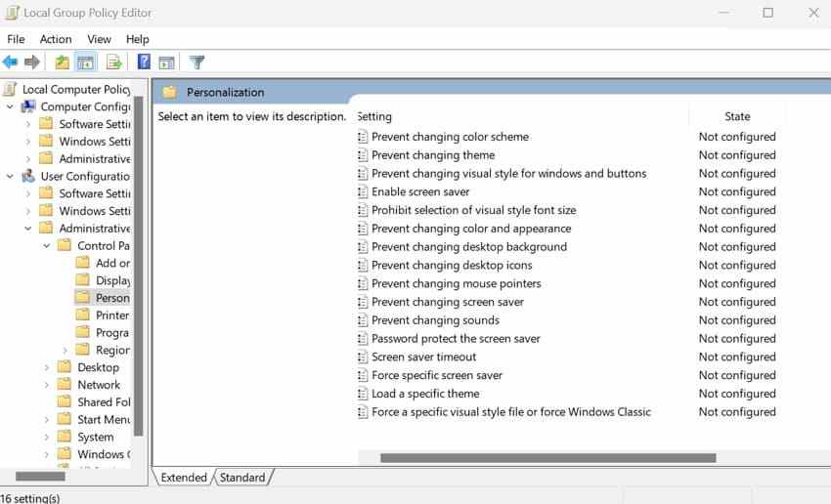Viewport: 831px width, 504px height.
Task: Select Prevent changing color scheme policy
Action: tap(450, 137)
